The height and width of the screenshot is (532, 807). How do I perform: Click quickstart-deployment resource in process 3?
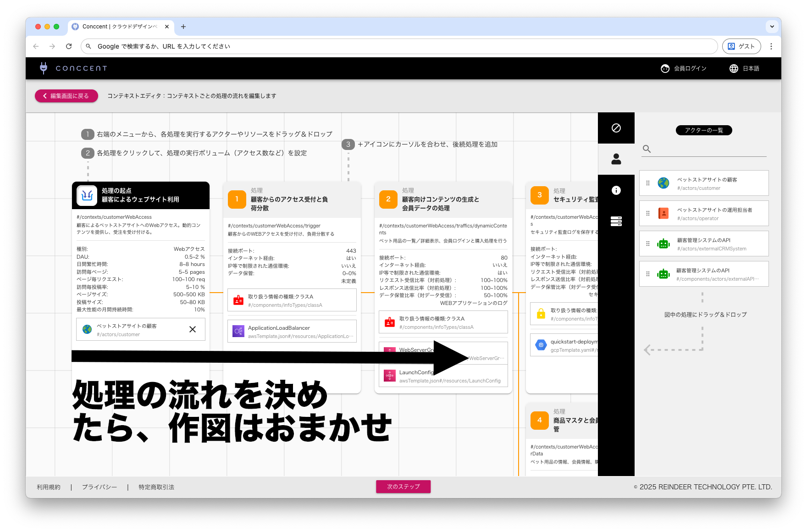[564, 345]
